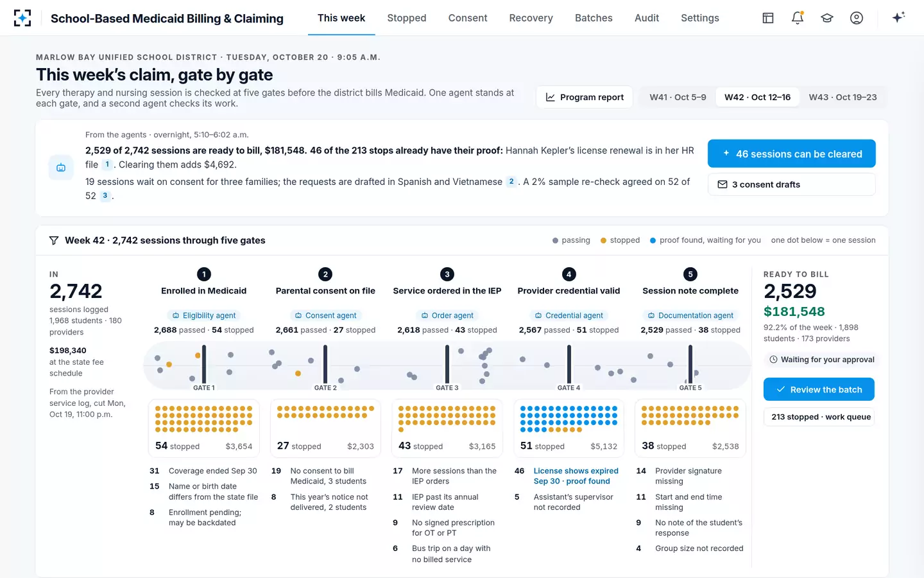Click the graduation cap help icon
924x578 pixels.
coord(827,18)
